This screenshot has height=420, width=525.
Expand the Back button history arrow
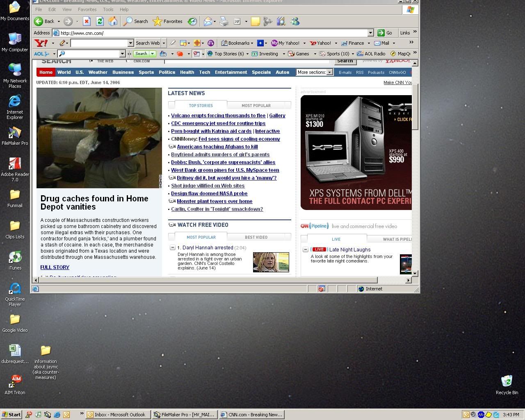coord(59,21)
